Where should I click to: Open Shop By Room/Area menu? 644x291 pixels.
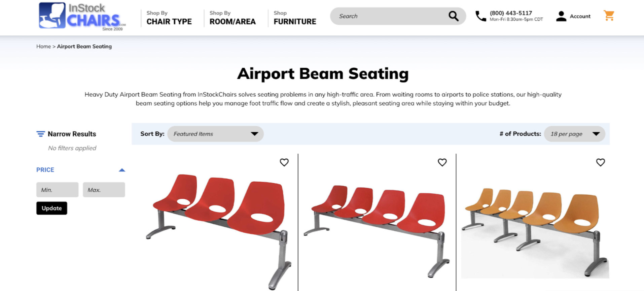(232, 18)
